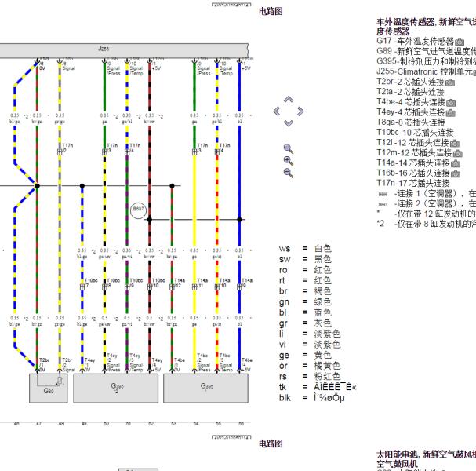Zoom in with the plus magnifier icon
476x471 pixels.
[288, 161]
